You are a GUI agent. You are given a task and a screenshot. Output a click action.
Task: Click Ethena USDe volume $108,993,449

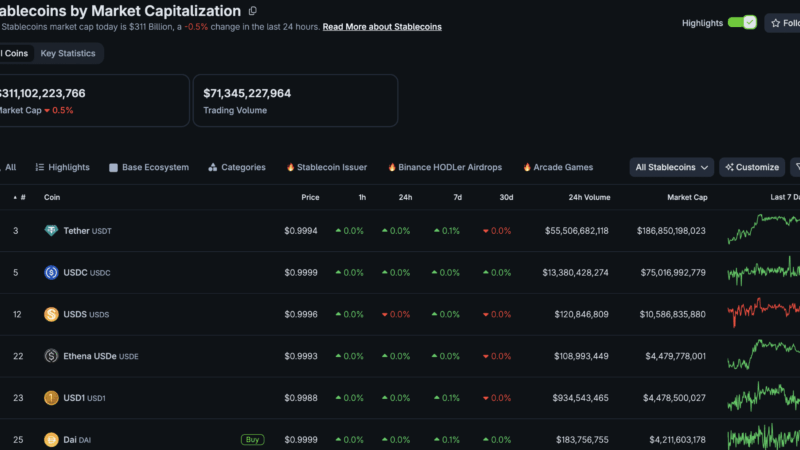pos(582,356)
